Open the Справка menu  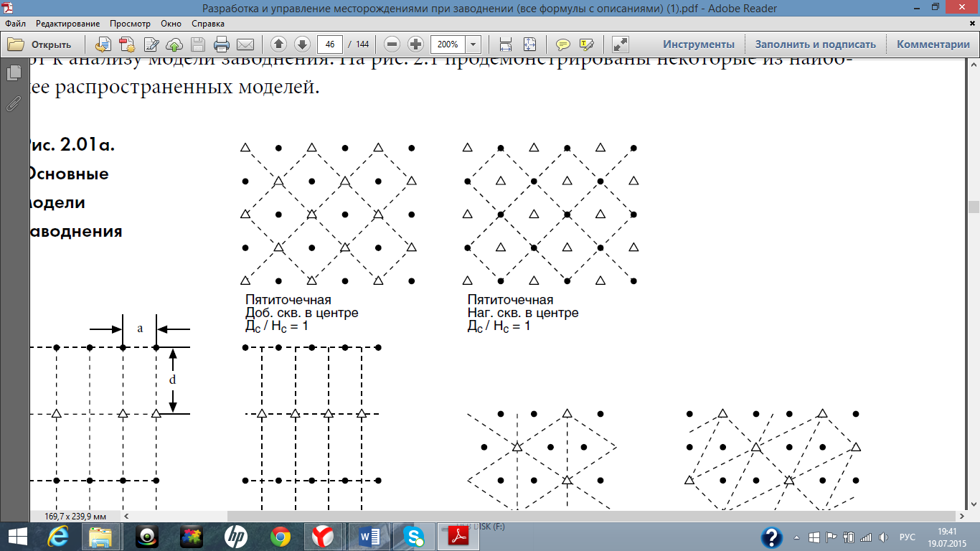(x=208, y=24)
